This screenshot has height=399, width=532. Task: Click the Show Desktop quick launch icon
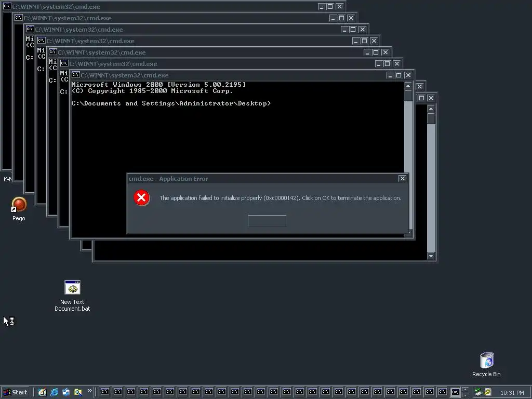coord(42,392)
